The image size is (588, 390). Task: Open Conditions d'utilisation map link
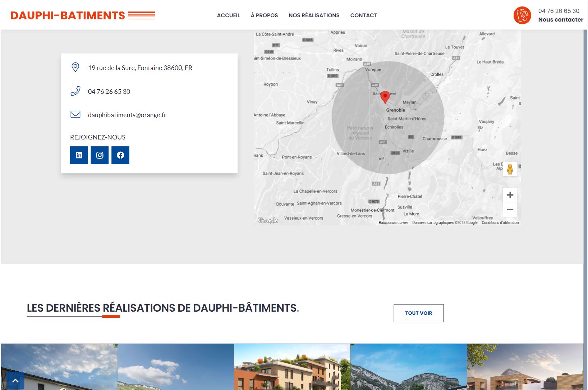(500, 223)
